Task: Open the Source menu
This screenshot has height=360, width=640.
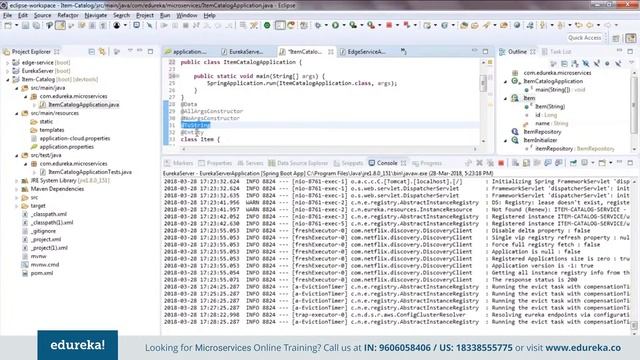Action: (x=42, y=16)
